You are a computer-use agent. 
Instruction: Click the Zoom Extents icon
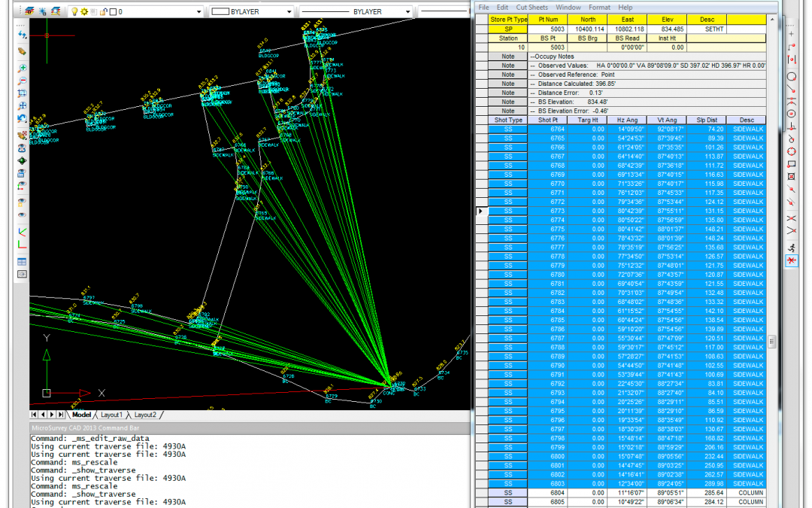click(x=23, y=106)
